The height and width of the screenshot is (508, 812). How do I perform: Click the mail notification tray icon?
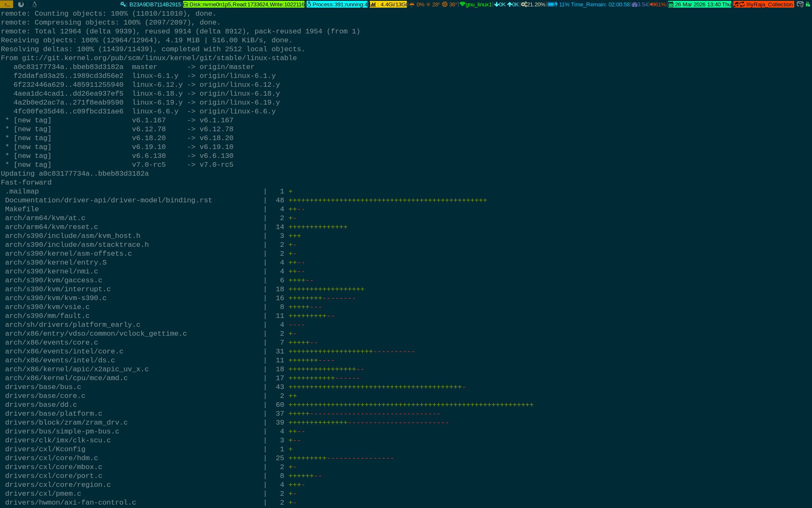(x=800, y=4)
